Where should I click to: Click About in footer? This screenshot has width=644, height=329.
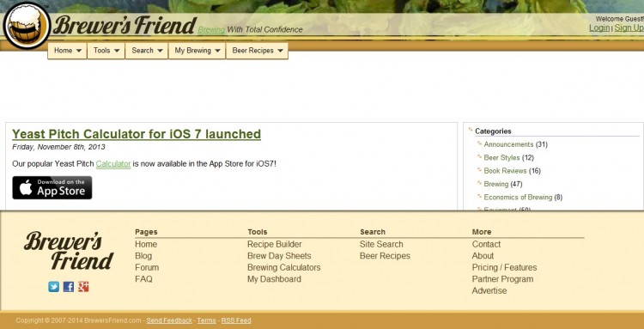pyautogui.click(x=483, y=255)
